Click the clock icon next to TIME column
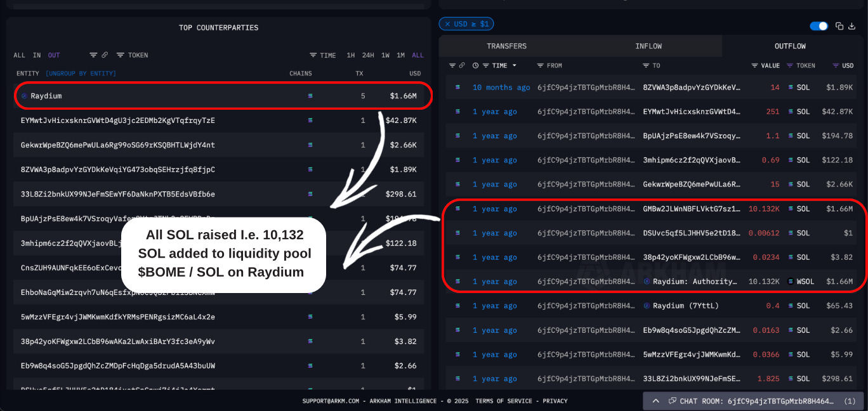Screen dimensions: 868x411 pos(475,65)
